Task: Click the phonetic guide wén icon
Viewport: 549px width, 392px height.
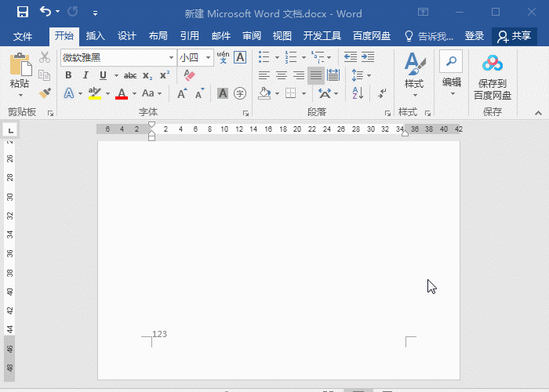Action: 223,57
